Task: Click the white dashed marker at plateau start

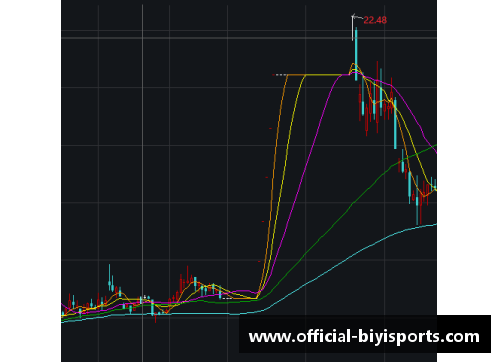Action: click(279, 75)
